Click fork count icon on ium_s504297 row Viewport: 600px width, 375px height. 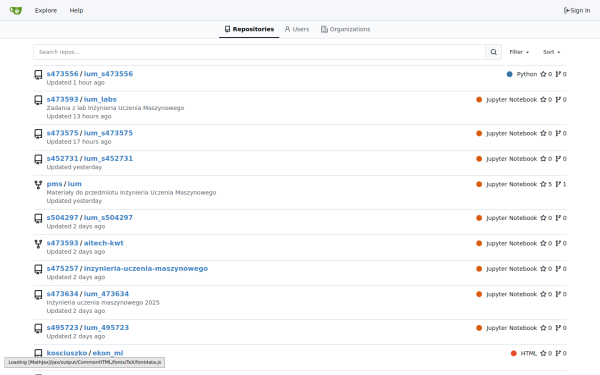pos(558,218)
